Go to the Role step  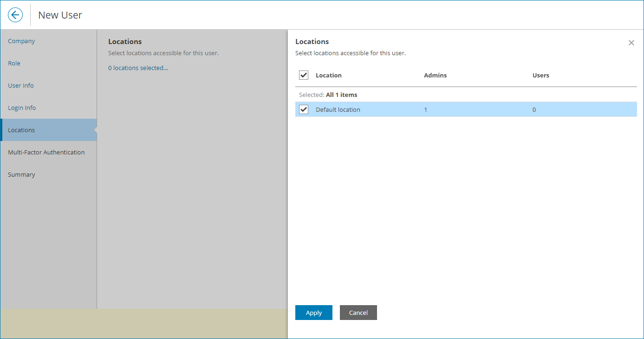pos(14,64)
